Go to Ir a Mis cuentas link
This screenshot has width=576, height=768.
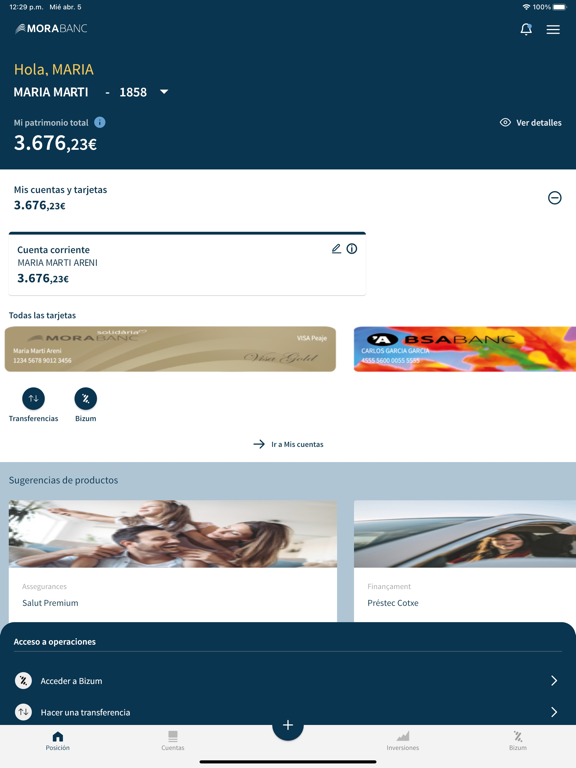coord(288,444)
